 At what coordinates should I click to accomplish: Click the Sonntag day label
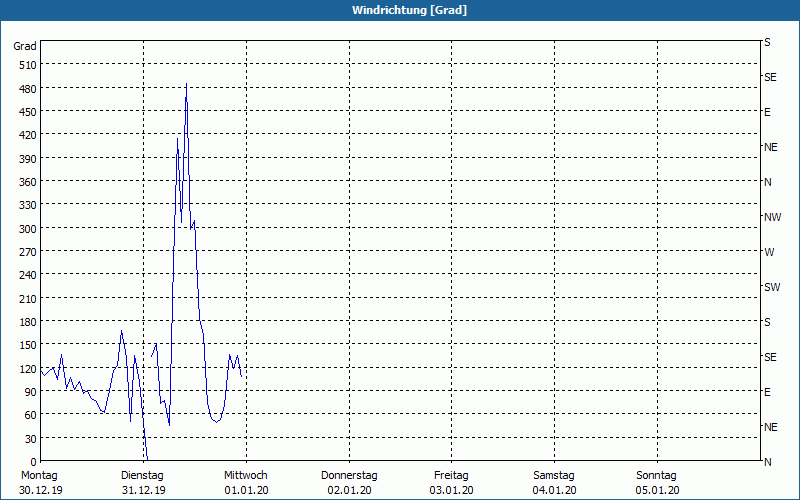657,475
